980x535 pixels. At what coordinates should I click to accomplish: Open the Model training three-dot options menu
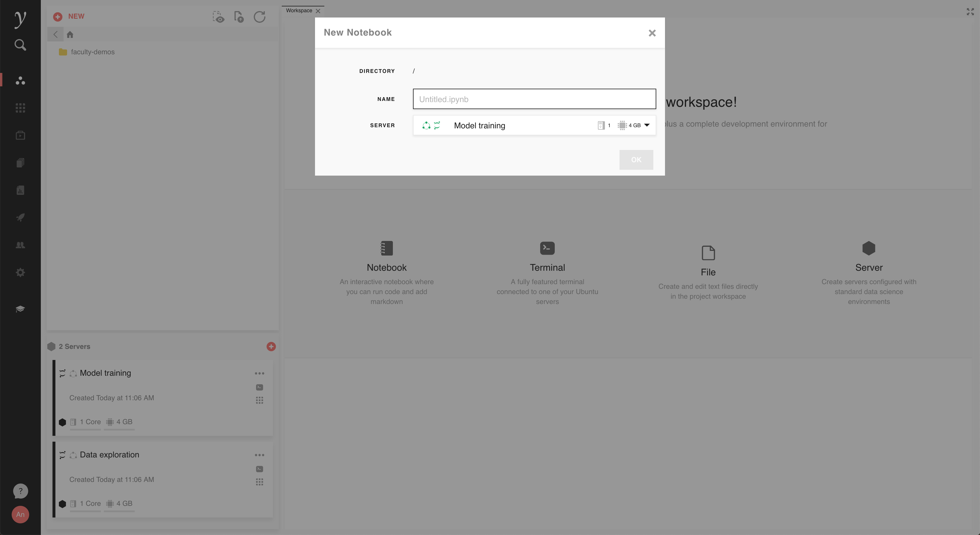pos(260,373)
